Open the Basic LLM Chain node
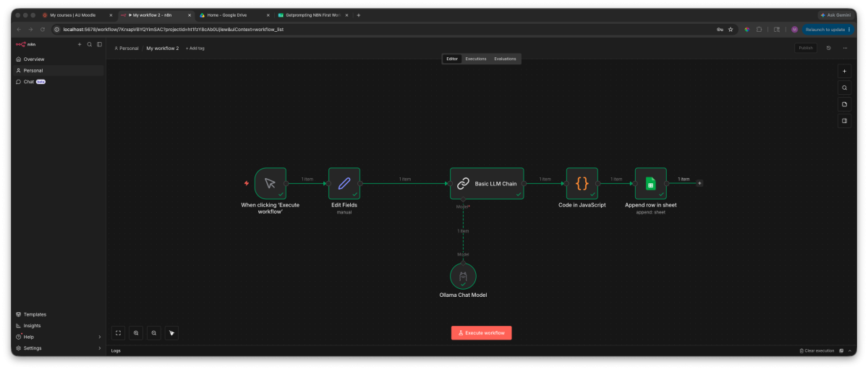This screenshot has width=868, height=370. tap(487, 183)
